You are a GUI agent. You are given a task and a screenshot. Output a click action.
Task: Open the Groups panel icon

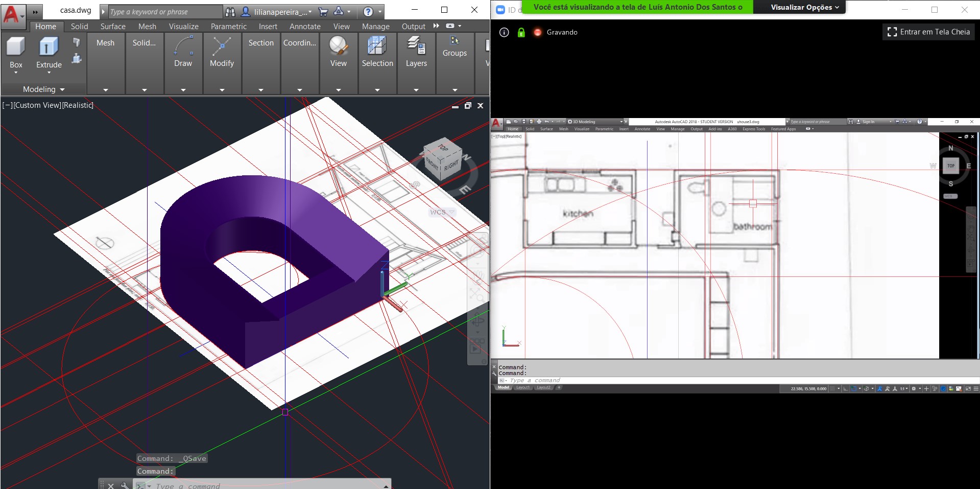[x=455, y=40]
